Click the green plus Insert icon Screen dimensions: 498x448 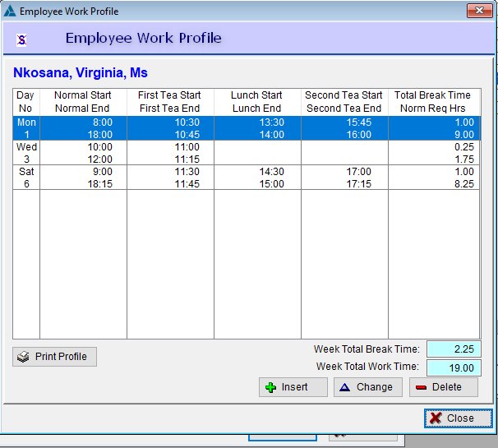(270, 387)
